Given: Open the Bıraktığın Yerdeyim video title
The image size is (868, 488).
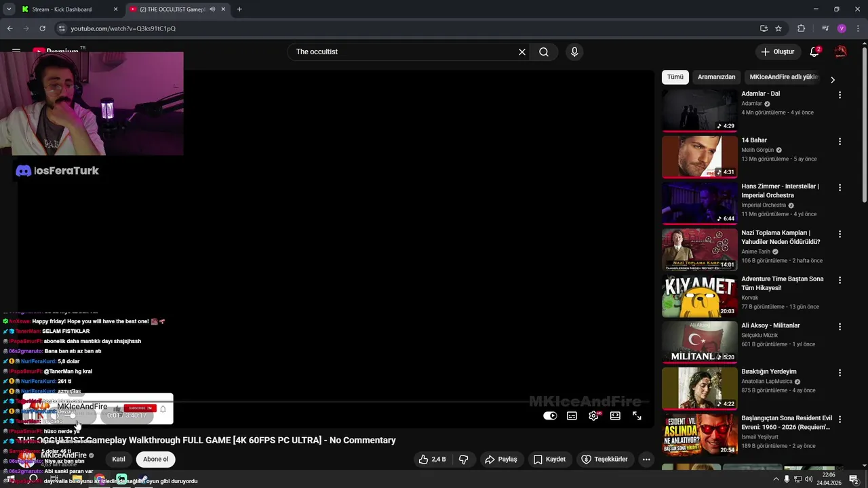Looking at the screenshot, I should (x=769, y=371).
